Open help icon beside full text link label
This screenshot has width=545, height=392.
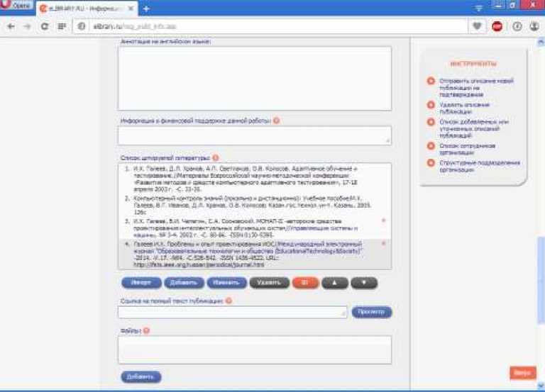[229, 301]
